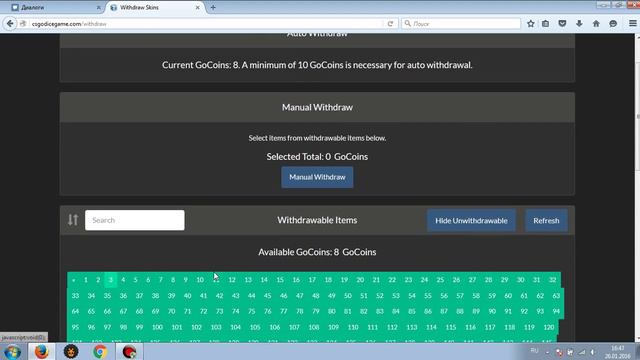Open Google Chrome from the taskbar
The width and height of the screenshot is (640, 360).
click(x=100, y=351)
